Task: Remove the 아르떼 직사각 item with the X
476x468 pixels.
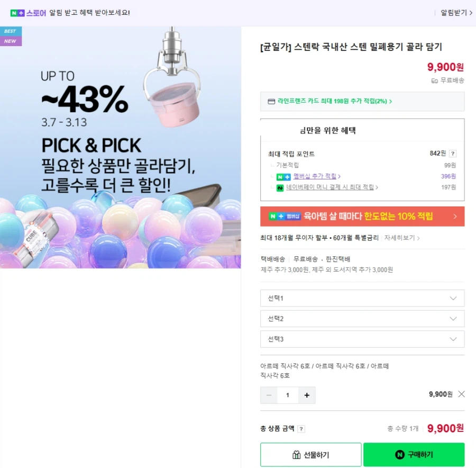Action: [x=461, y=393]
